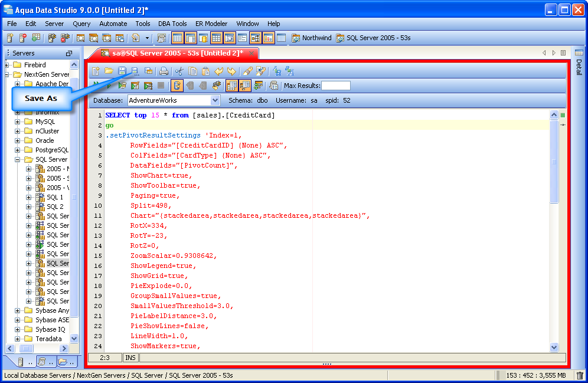Image resolution: width=588 pixels, height=383 pixels.
Task: Show the open tabs list icon
Action: pyautogui.click(x=563, y=53)
